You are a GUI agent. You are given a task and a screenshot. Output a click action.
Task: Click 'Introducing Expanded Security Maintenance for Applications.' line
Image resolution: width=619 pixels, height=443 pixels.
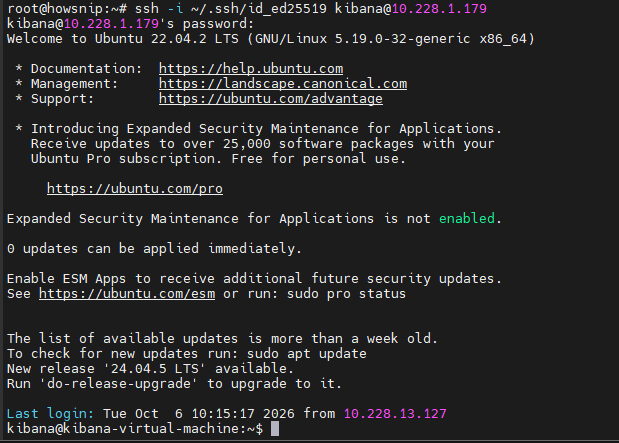coord(266,129)
